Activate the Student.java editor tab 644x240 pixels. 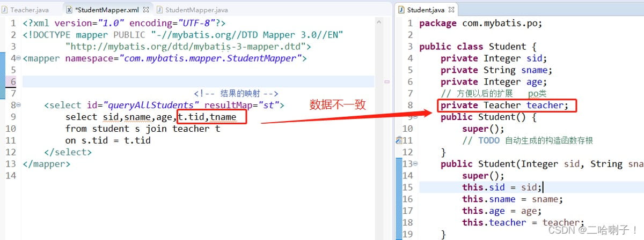pos(426,10)
